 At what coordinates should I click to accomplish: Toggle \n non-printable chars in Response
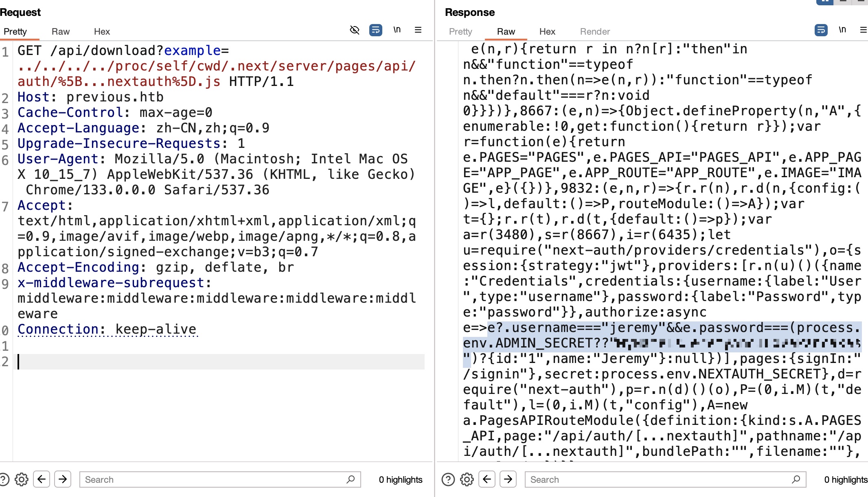pyautogui.click(x=842, y=30)
